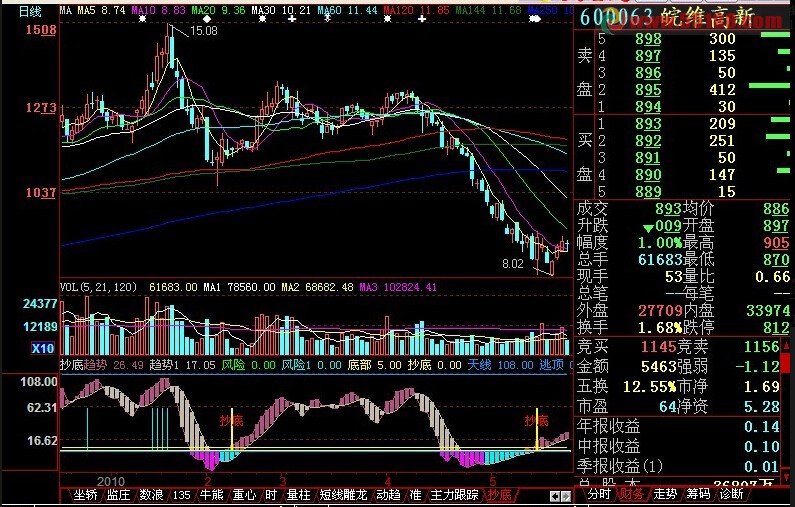The height and width of the screenshot is (507, 795).
Task: Click the star marker below MA120 label
Action: click(x=387, y=19)
